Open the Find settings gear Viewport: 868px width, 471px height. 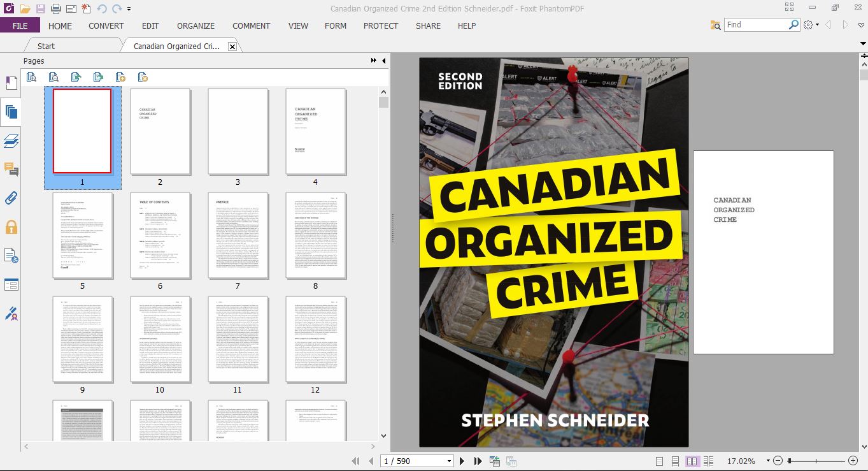pyautogui.click(x=808, y=25)
